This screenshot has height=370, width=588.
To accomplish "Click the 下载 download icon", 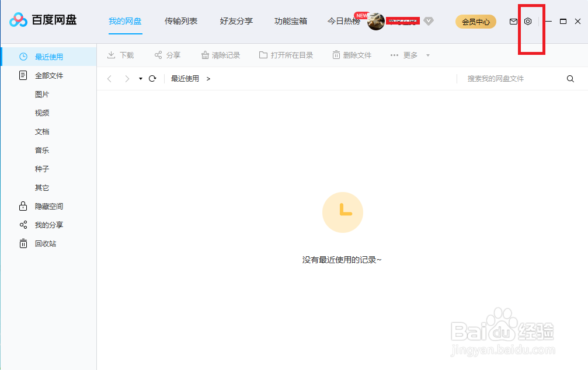I will [111, 55].
